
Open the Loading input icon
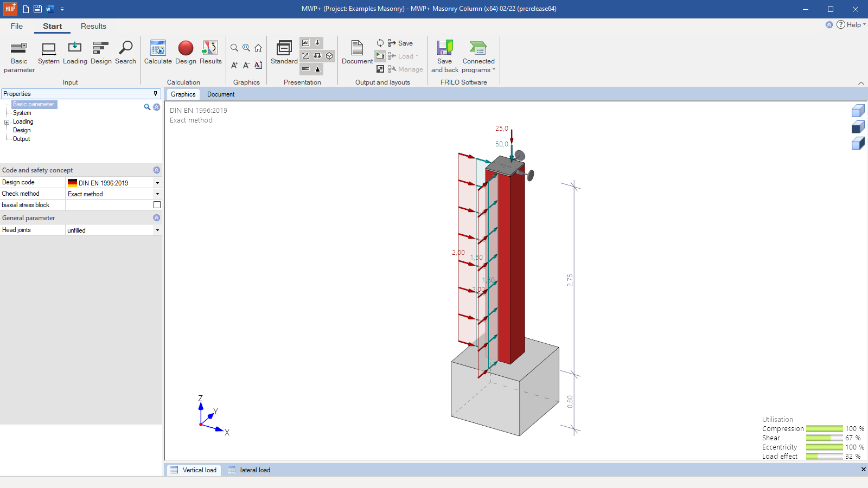[x=75, y=53]
